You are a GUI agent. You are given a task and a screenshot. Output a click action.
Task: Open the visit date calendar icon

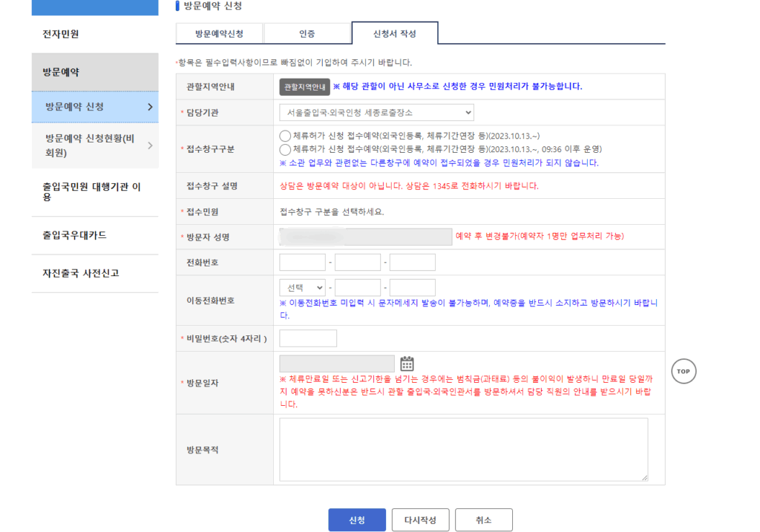407,364
